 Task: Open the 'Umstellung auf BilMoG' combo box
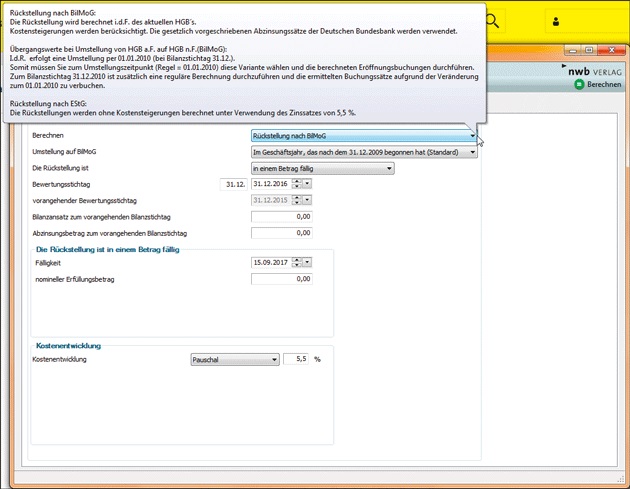472,152
